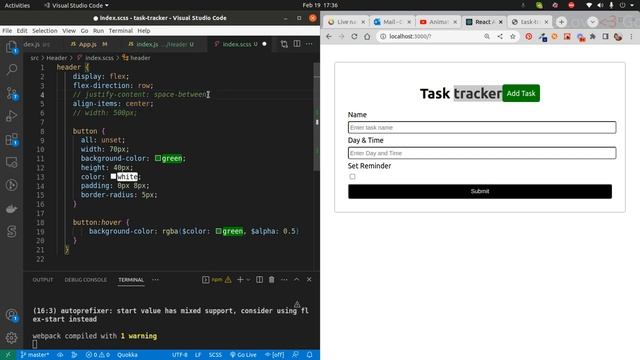Viewport: 640px width, 360px height.
Task: Close the terminal panel
Action: [x=309, y=280]
